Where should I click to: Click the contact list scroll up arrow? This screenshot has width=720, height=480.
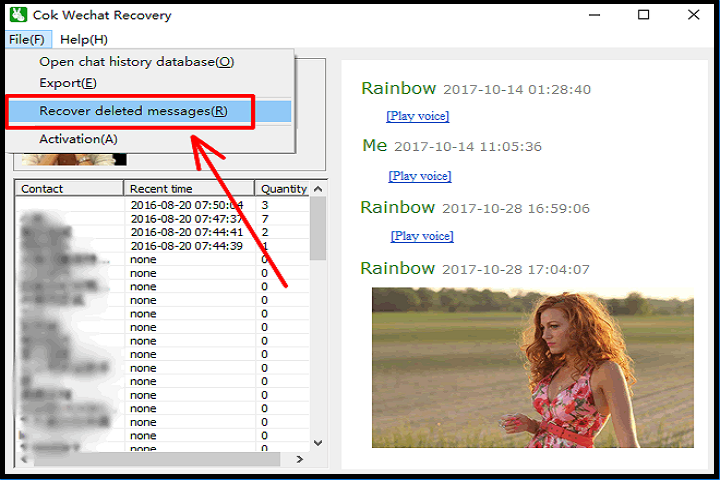(x=318, y=189)
